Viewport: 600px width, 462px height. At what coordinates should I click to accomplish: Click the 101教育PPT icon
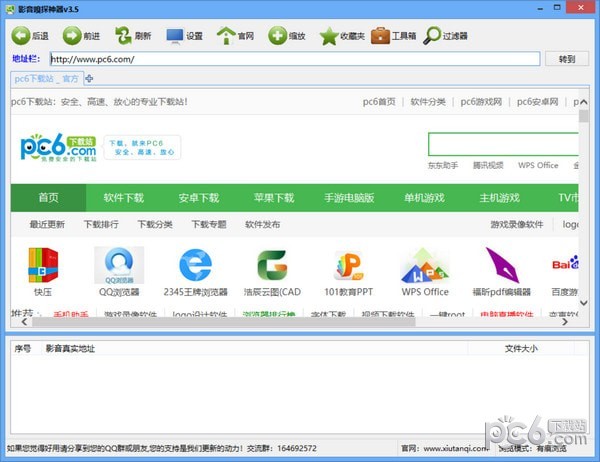tap(348, 265)
